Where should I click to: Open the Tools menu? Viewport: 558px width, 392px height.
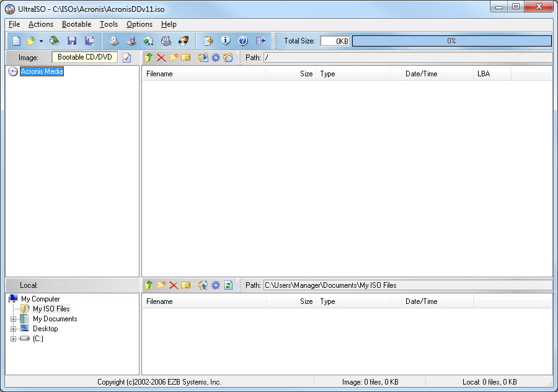coord(108,24)
